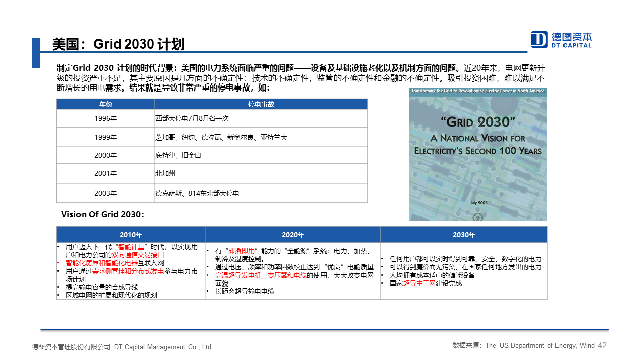
Task: Click the "2001年" year cell
Action: [x=106, y=174]
